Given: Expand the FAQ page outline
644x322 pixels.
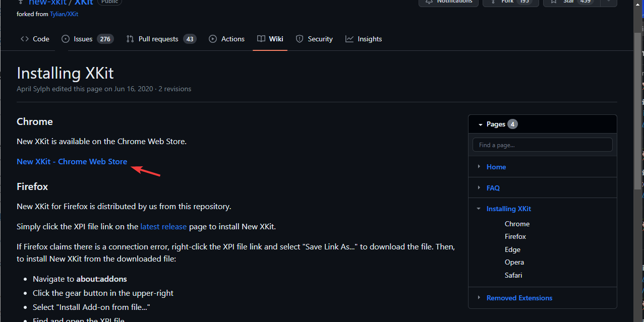Looking at the screenshot, I should click(479, 188).
